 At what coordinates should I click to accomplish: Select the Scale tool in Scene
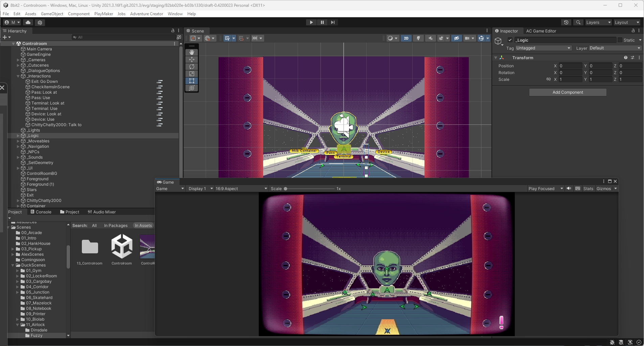pos(192,74)
